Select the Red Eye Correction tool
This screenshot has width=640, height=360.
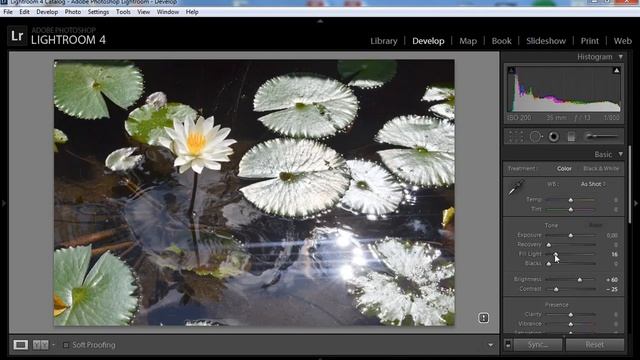[x=554, y=136]
